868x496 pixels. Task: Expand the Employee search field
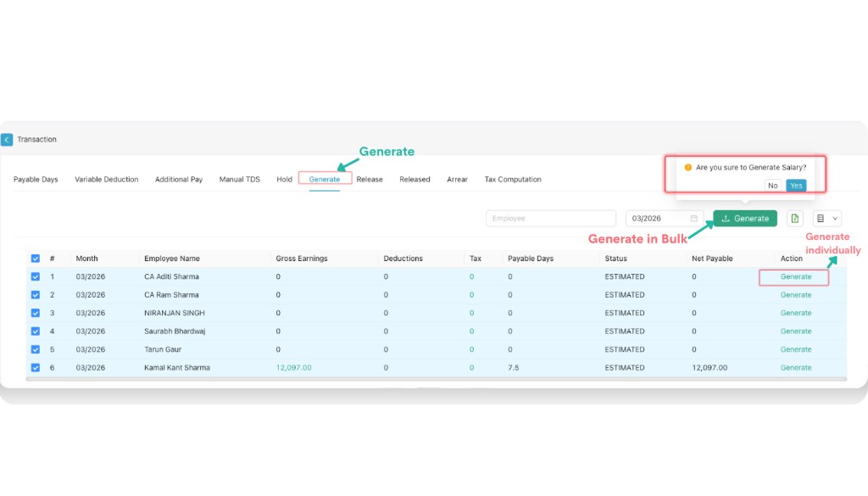[550, 218]
